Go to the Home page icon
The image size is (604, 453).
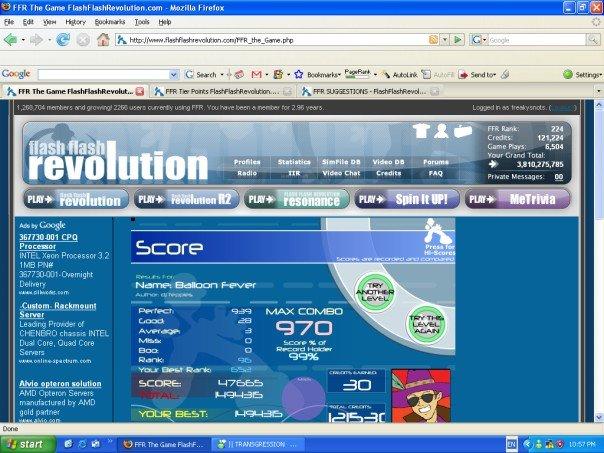point(103,40)
